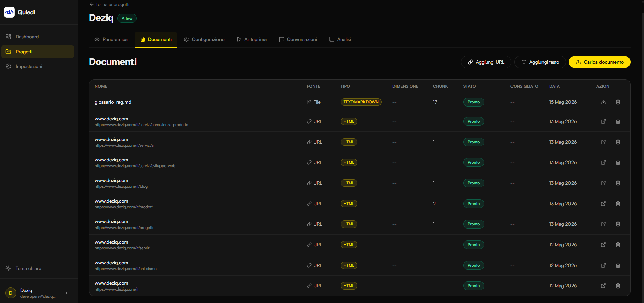Click chunk value 17 in glossario row

(435, 102)
